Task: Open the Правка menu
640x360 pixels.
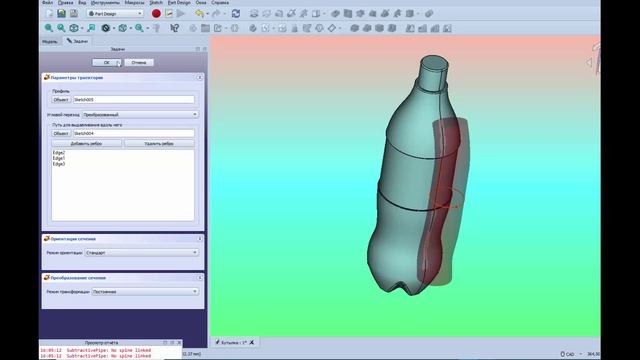Action: [65, 2]
